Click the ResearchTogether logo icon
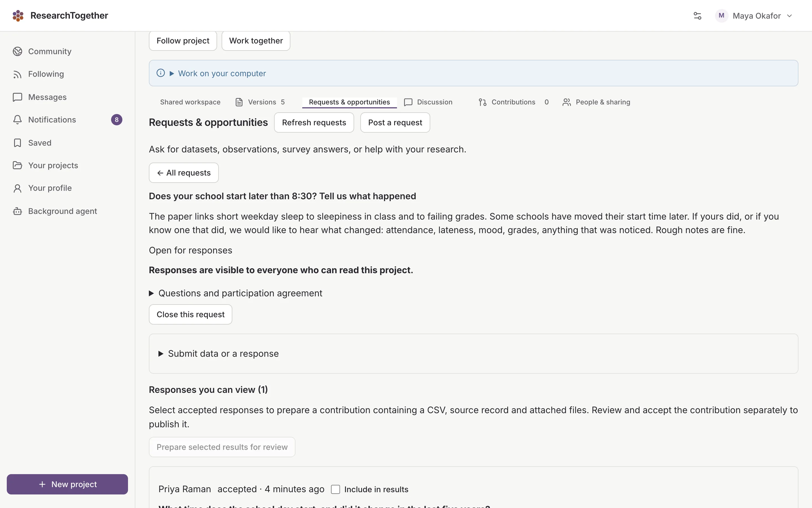The image size is (812, 508). click(18, 16)
